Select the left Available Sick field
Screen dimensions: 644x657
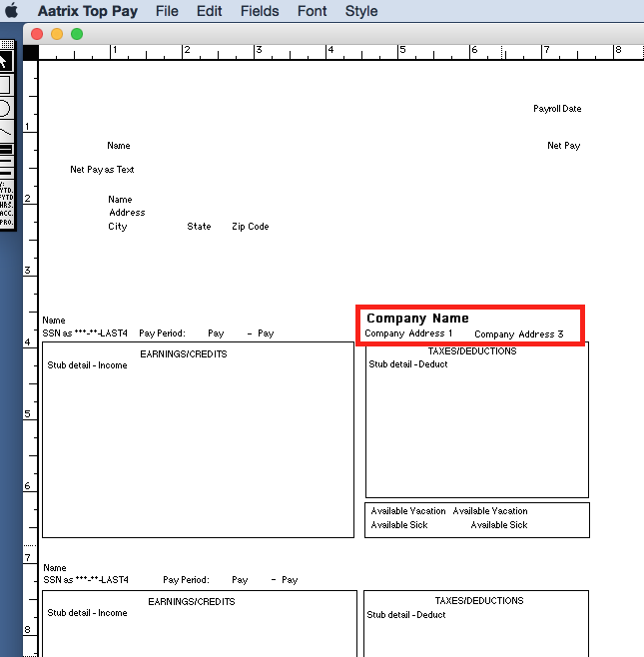(399, 525)
